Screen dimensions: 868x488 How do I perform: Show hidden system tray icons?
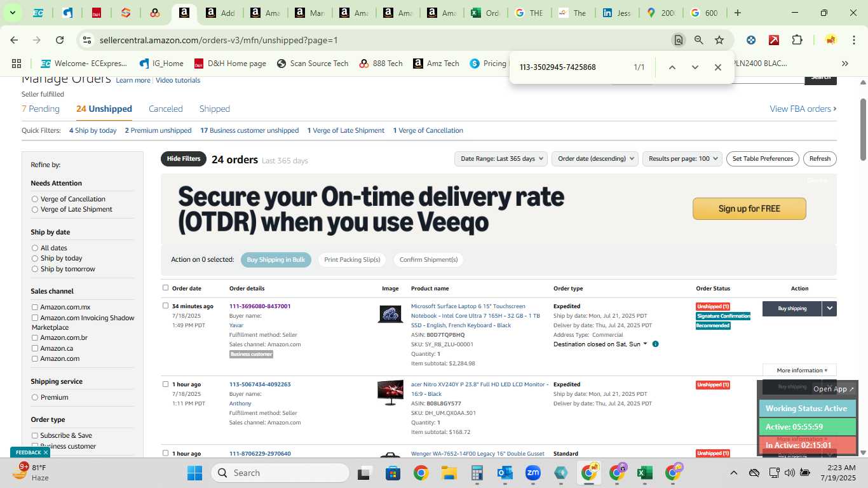point(733,473)
